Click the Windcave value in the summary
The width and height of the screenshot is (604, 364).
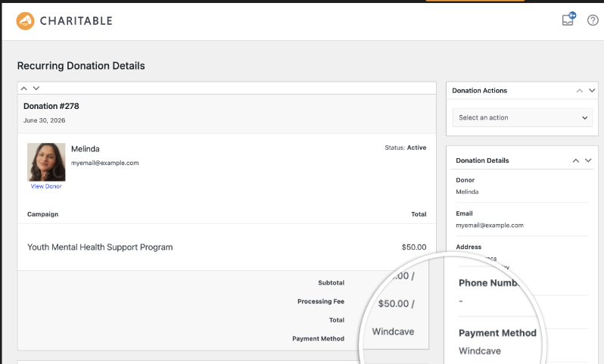(x=394, y=331)
